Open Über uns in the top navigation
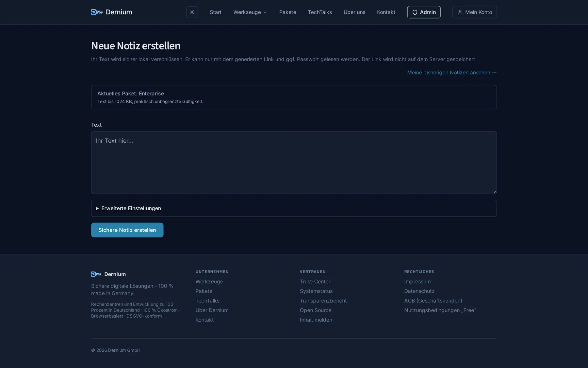Image resolution: width=588 pixels, height=368 pixels. point(354,12)
